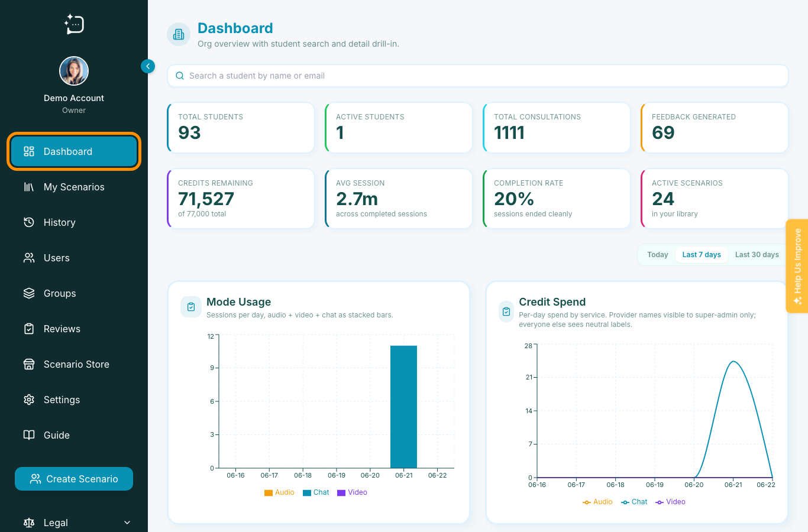Click the Active Students card

399,128
